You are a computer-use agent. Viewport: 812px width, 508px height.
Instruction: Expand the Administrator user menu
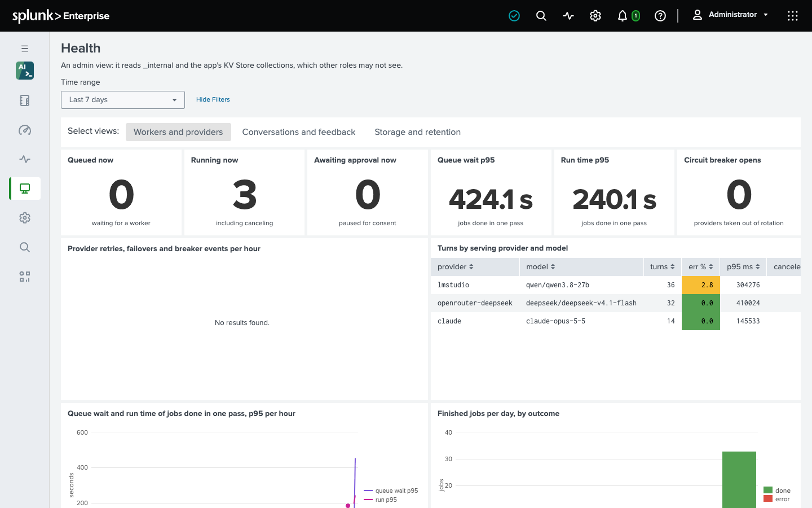point(730,15)
